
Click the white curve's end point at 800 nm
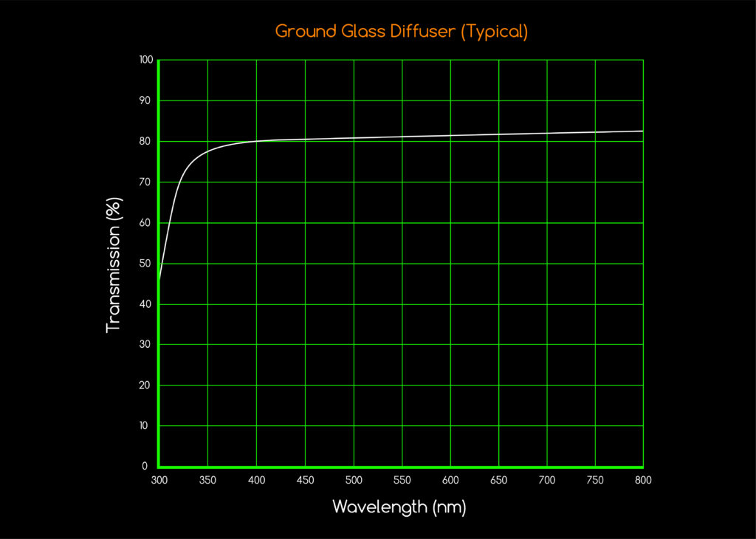click(642, 131)
